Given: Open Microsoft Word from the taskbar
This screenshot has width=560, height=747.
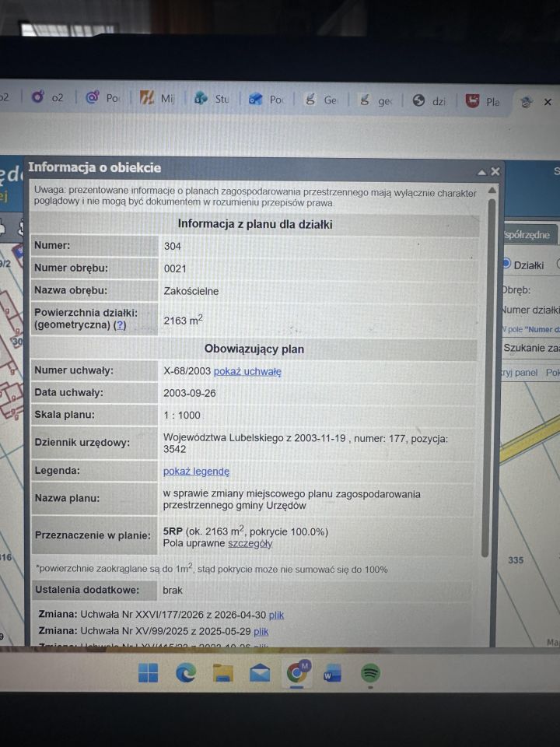Looking at the screenshot, I should pos(332,674).
